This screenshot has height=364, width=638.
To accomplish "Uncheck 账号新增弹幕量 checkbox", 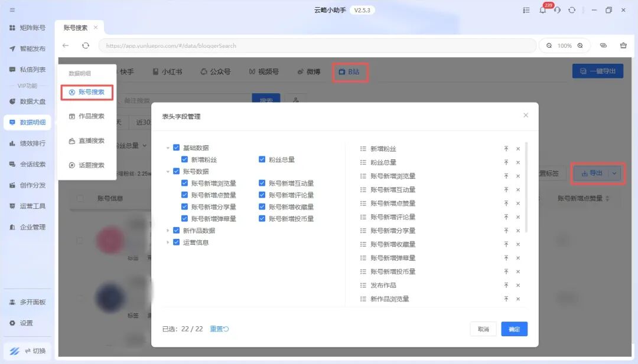I will click(185, 219).
